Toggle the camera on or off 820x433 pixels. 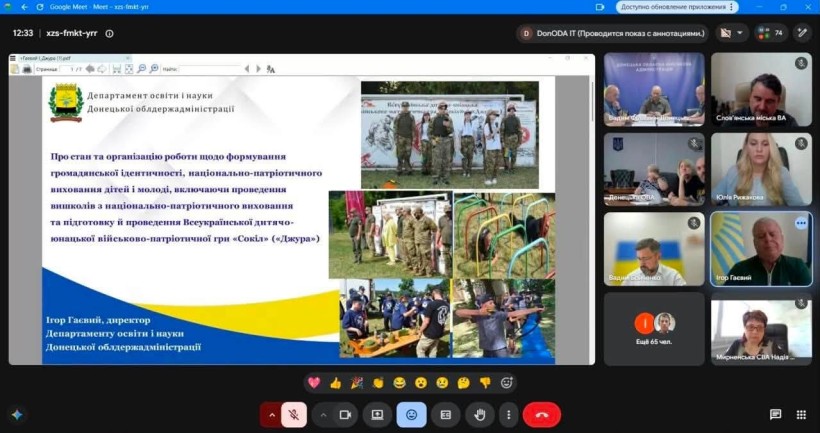[345, 415]
